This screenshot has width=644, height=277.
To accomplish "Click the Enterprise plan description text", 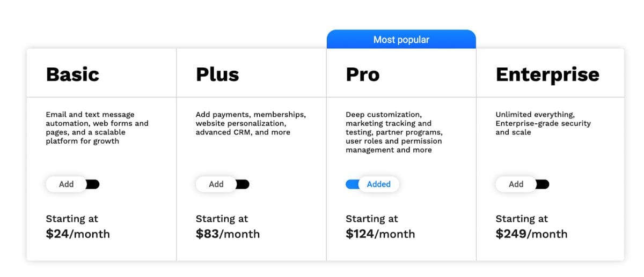I will pos(543,123).
